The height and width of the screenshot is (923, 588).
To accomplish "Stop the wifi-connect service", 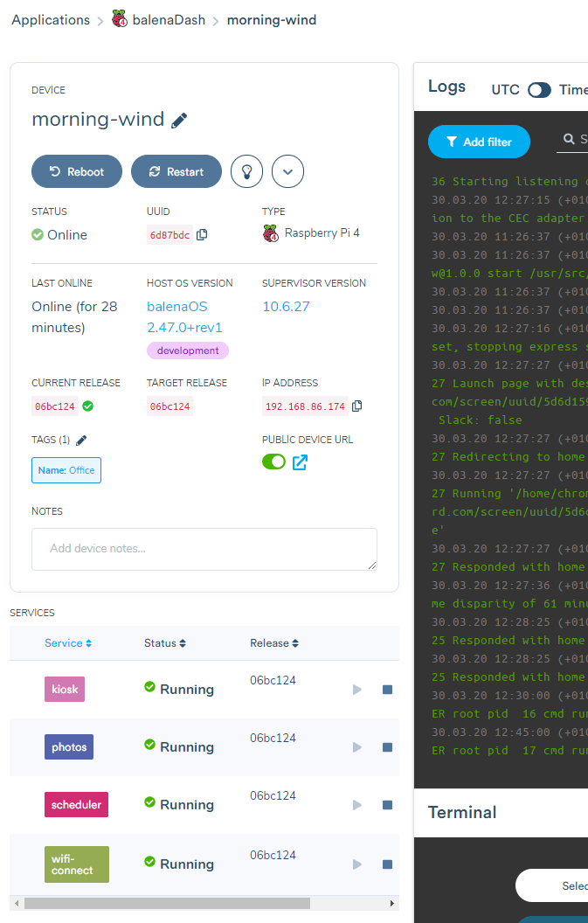I will tap(387, 864).
